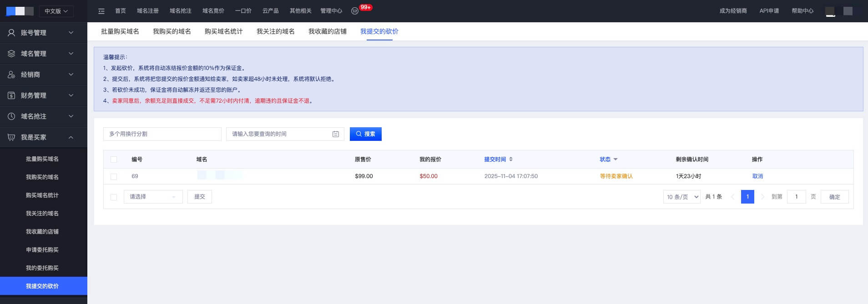Open the 状态 column filter arrow
The image size is (868, 304).
[x=616, y=159]
